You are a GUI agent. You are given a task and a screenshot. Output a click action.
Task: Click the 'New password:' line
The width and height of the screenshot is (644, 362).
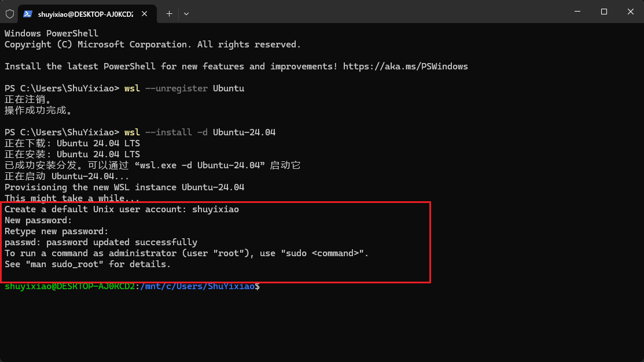point(38,220)
